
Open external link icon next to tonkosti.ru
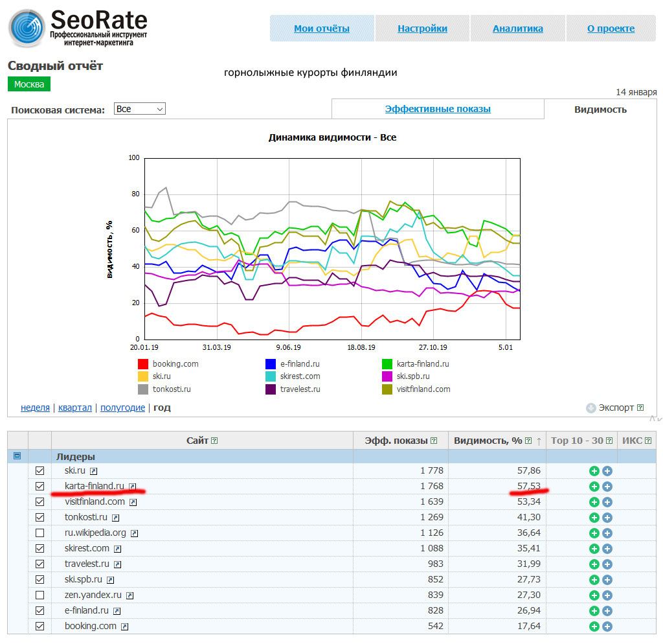pyautogui.click(x=115, y=518)
